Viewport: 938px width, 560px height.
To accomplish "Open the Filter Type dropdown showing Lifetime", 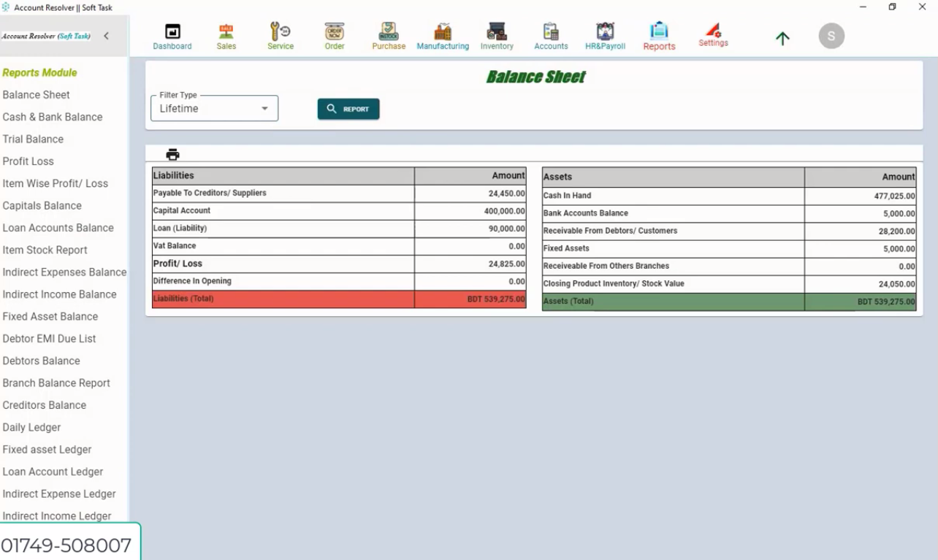I will tap(213, 107).
